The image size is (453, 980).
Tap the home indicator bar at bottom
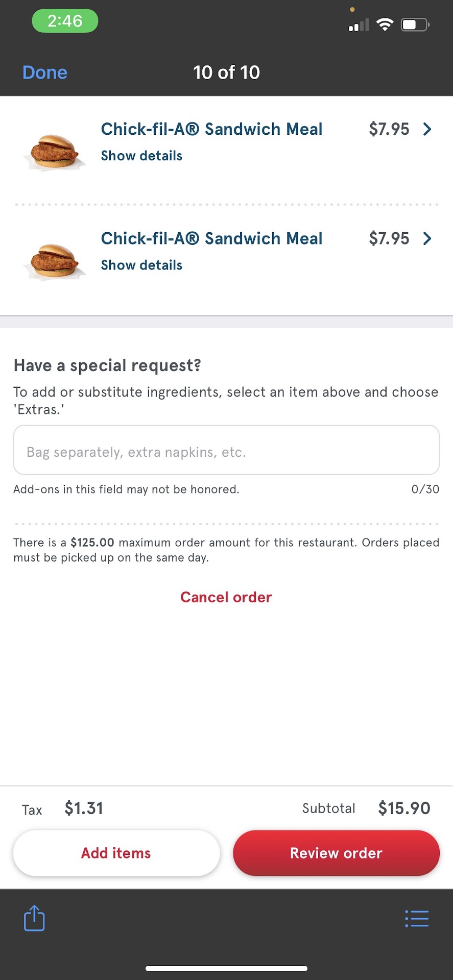[226, 968]
